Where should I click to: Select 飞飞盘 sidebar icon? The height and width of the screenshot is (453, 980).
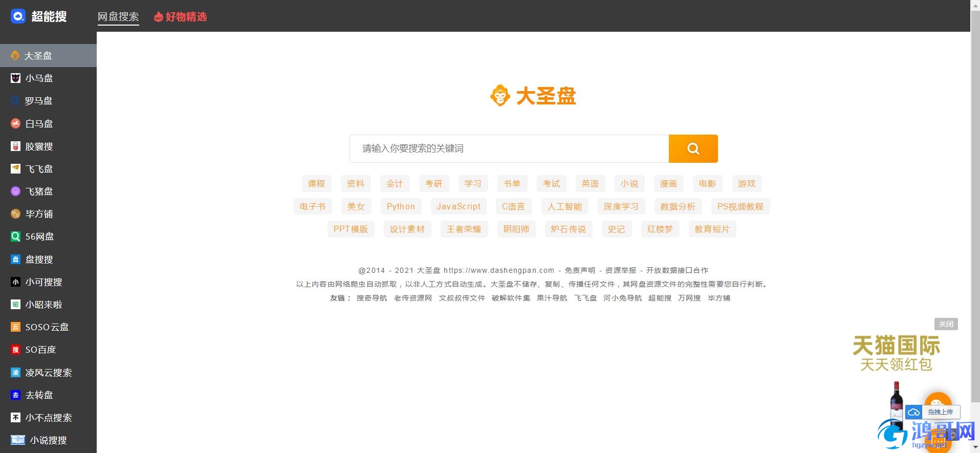16,168
